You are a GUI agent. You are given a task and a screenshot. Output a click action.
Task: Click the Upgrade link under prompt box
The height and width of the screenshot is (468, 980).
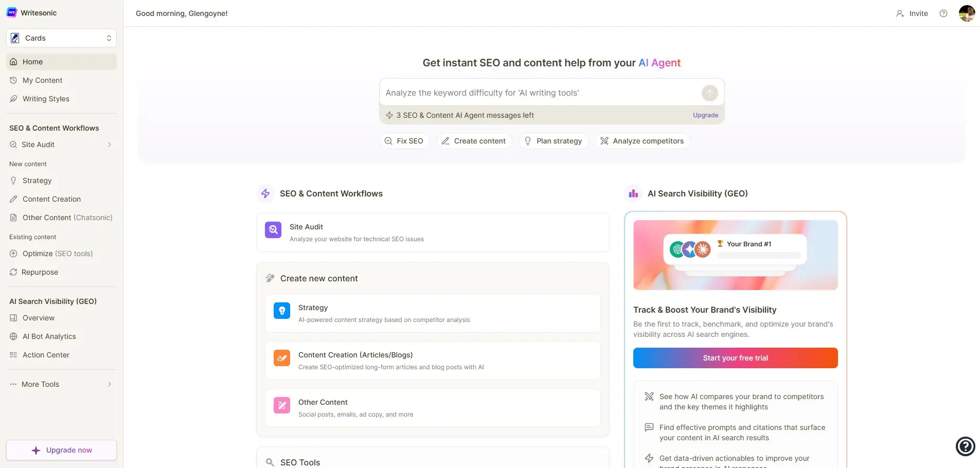(x=705, y=115)
